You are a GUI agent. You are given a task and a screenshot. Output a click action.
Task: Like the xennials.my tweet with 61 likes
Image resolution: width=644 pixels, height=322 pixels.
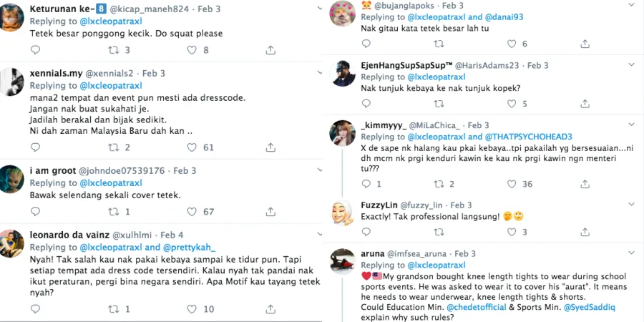pos(191,148)
